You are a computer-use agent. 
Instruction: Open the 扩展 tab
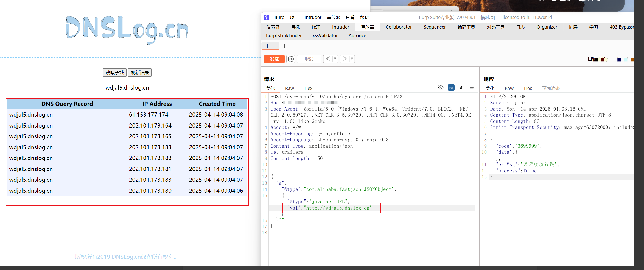[x=573, y=27]
